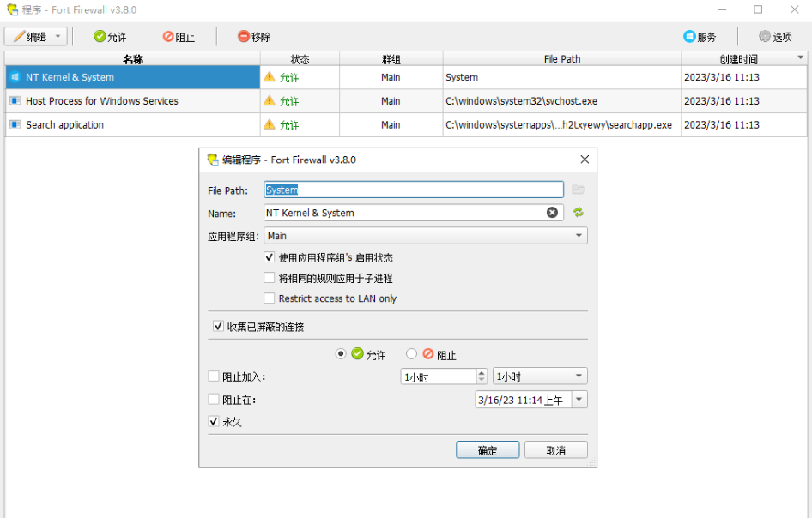Viewport: 812px width, 518px height.
Task: Open the 1小时 duration preset dropdown
Action: [x=540, y=376]
